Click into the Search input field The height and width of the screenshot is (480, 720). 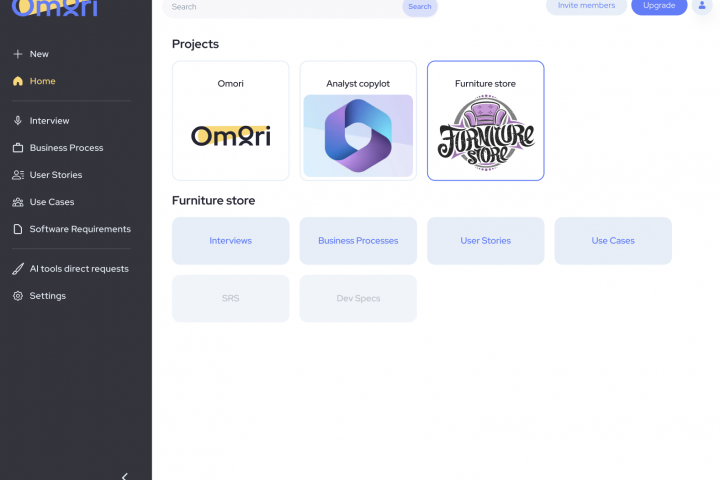282,7
